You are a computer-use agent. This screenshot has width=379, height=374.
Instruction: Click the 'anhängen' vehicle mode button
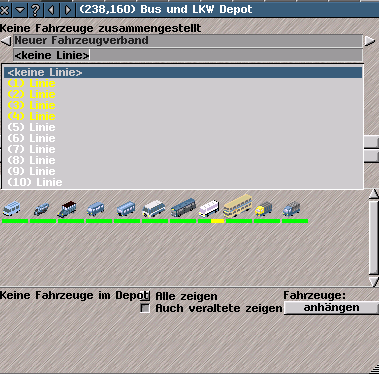point(331,307)
